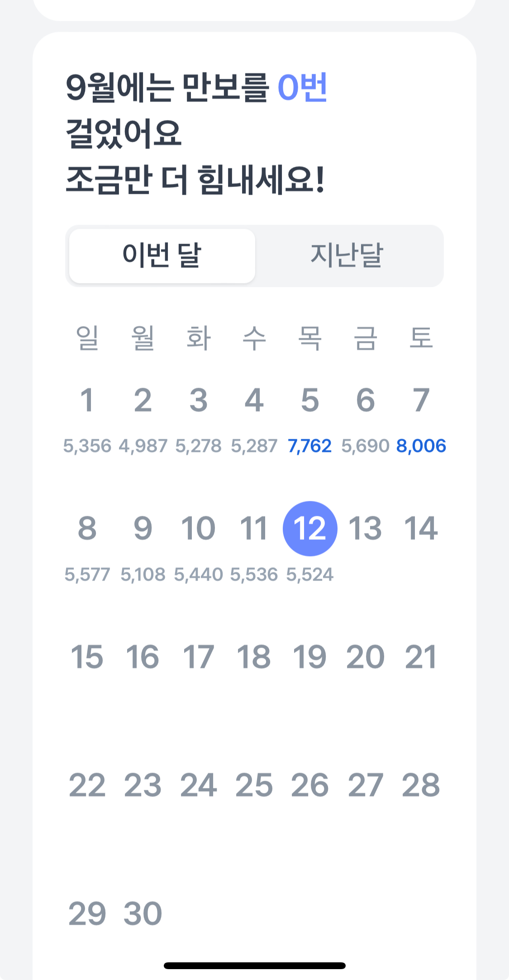Open step count 7,762
The width and height of the screenshot is (509, 980).
click(310, 446)
